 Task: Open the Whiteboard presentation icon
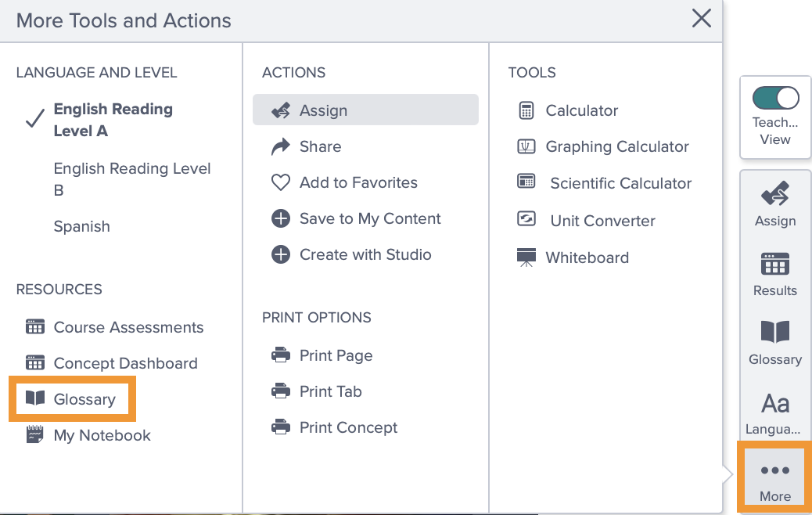point(526,257)
